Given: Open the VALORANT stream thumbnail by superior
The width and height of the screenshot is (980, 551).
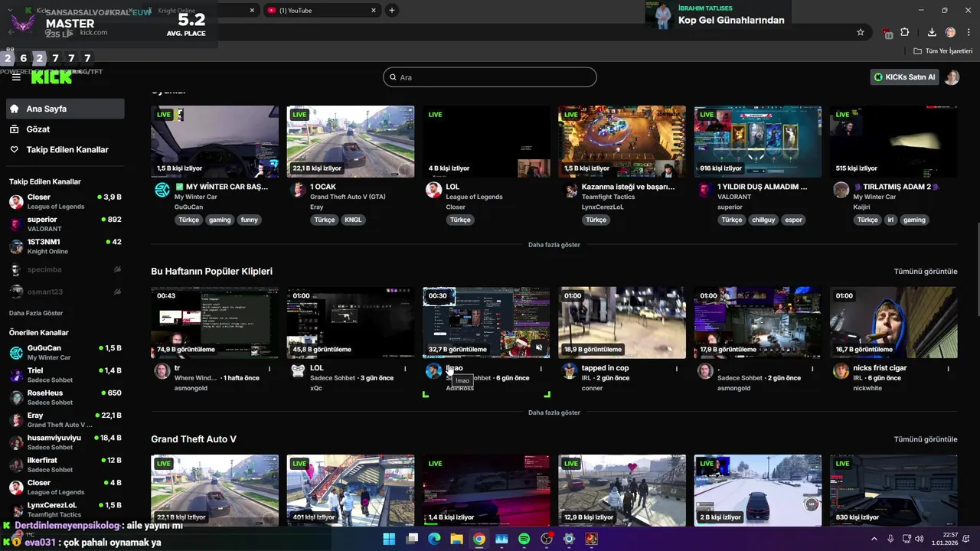Looking at the screenshot, I should [x=758, y=142].
